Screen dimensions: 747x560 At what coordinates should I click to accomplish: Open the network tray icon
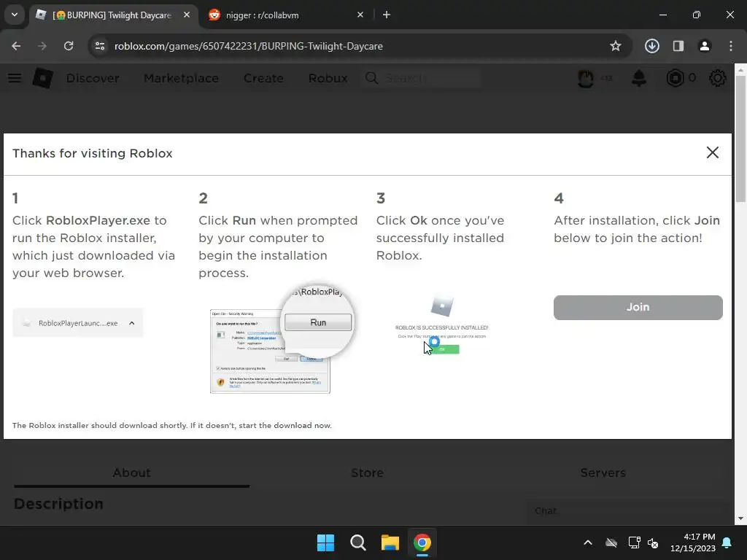[634, 542]
